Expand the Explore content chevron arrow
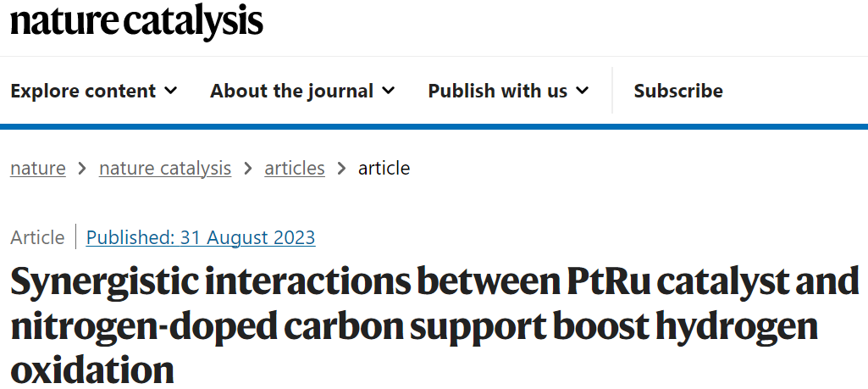The width and height of the screenshot is (868, 389). coord(171,91)
